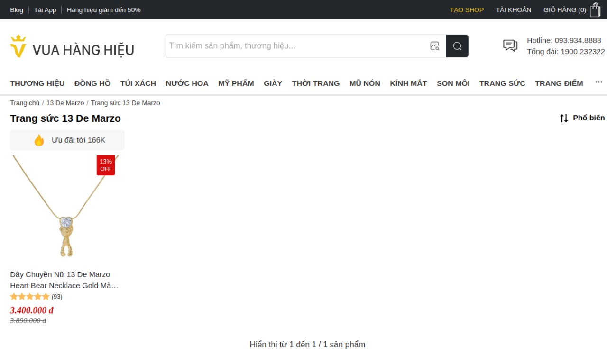Screen dimensions: 607x364
Task: Open KÍNH MẮT category menu
Action: pyautogui.click(x=408, y=83)
